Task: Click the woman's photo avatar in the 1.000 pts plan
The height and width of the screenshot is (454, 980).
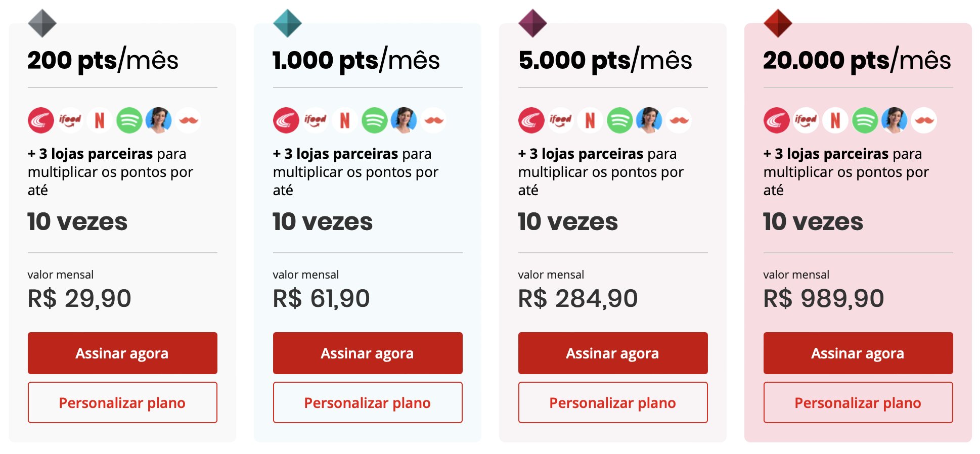Action: click(x=404, y=120)
